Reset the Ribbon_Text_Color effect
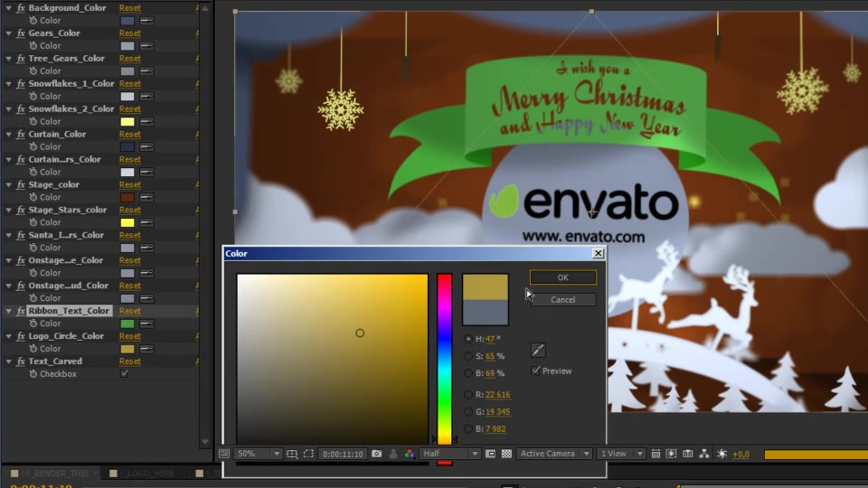Viewport: 868px width, 488px height. (130, 311)
